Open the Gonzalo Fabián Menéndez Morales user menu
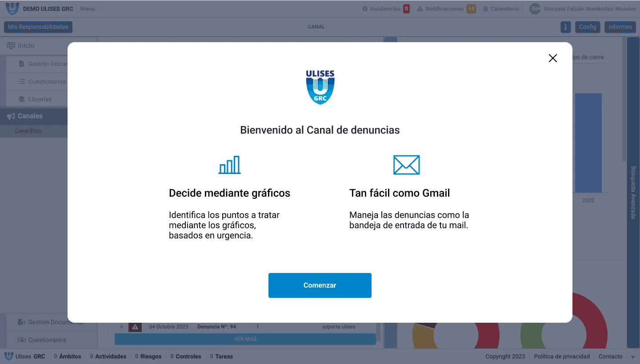 [590, 9]
